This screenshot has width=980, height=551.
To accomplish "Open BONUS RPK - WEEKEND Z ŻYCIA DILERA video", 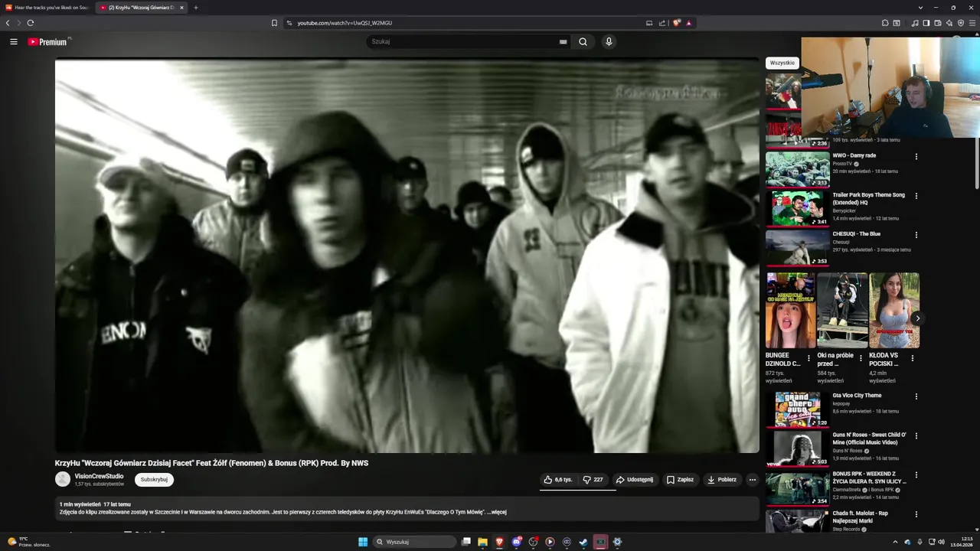I will point(797,487).
